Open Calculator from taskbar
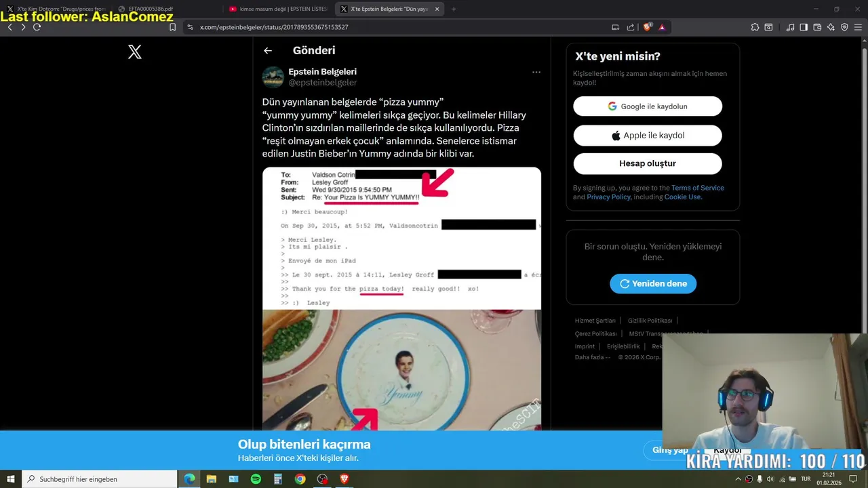 tap(277, 479)
